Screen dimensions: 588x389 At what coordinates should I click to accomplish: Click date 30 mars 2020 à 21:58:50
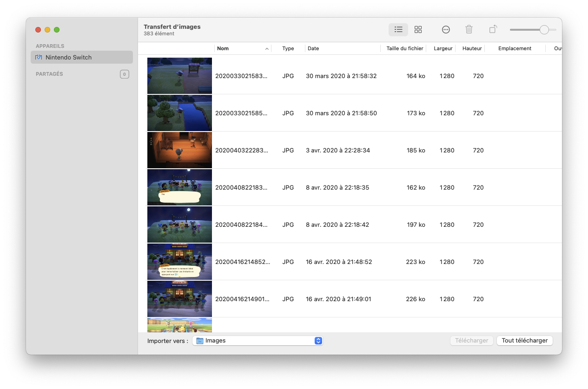point(341,113)
